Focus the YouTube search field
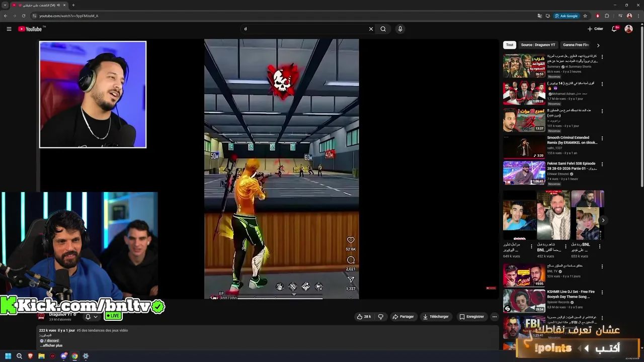 tap(304, 29)
